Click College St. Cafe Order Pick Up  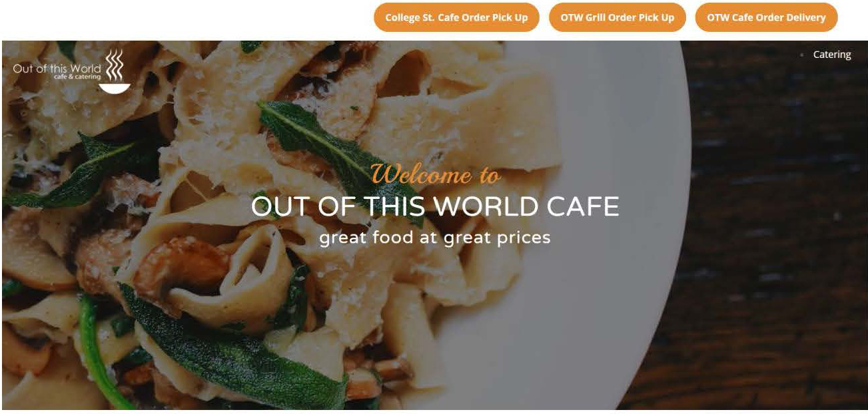click(456, 17)
